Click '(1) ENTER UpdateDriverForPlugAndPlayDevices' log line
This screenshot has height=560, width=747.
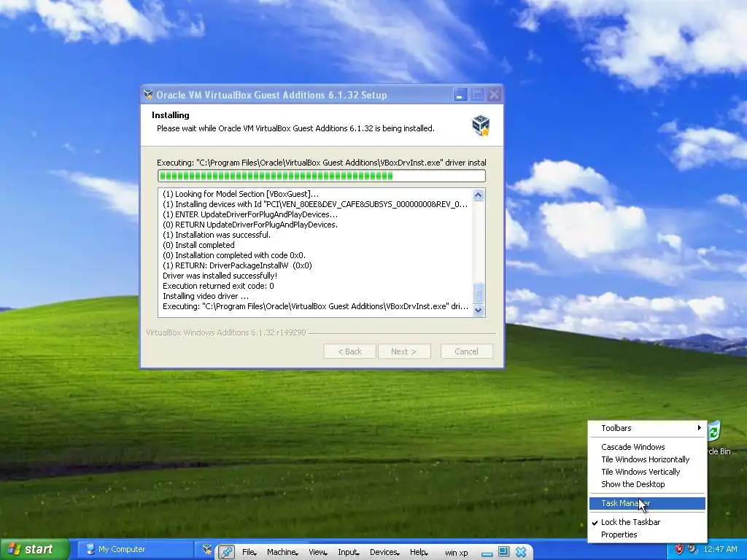click(250, 214)
